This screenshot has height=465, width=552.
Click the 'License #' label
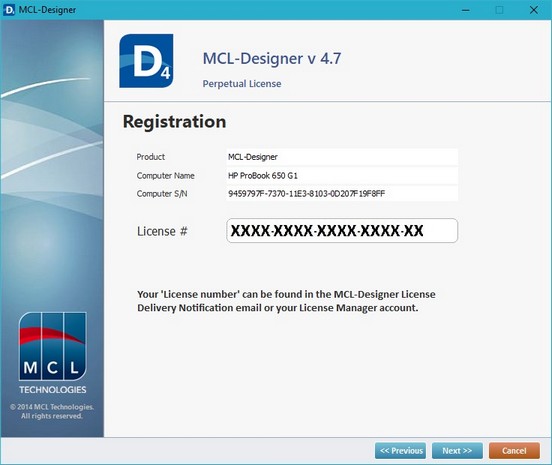[162, 231]
